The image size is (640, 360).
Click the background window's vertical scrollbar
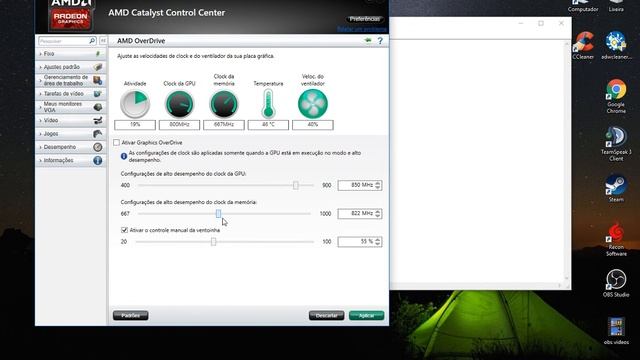[567, 161]
